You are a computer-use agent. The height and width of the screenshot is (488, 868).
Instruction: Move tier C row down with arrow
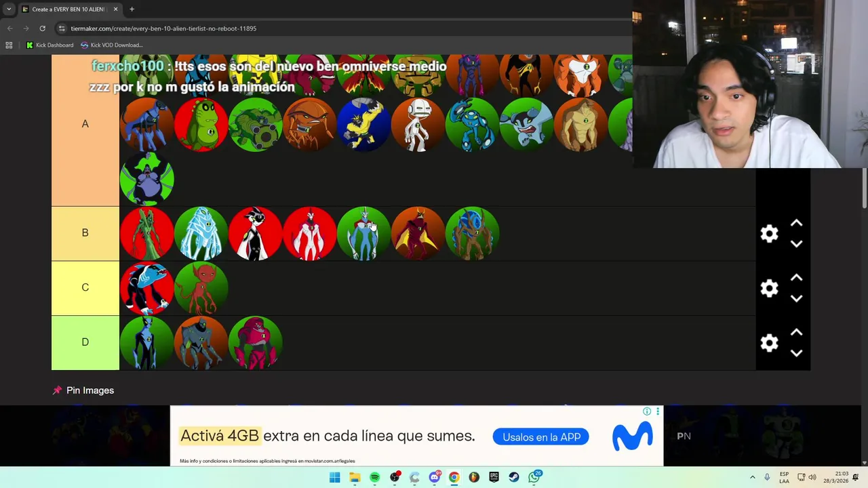[x=797, y=298]
